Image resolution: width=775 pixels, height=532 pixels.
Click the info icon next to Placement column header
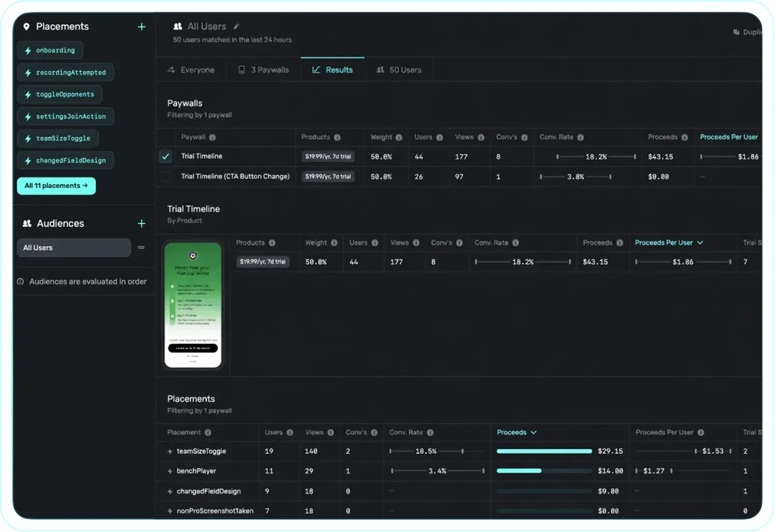pos(208,433)
